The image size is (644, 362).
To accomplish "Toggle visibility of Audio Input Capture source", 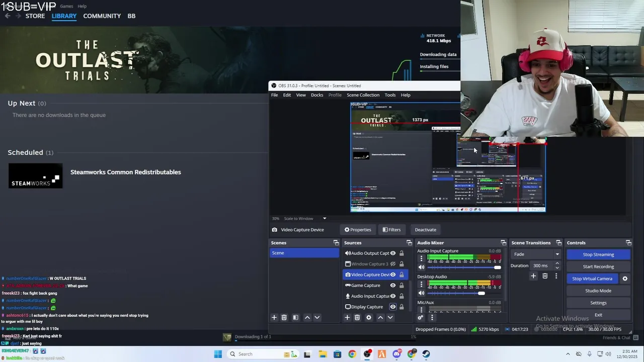I will point(393,296).
